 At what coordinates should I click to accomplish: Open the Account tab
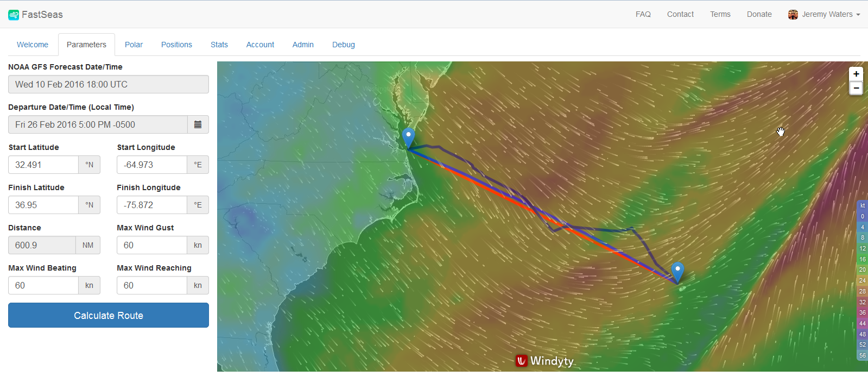coord(260,45)
